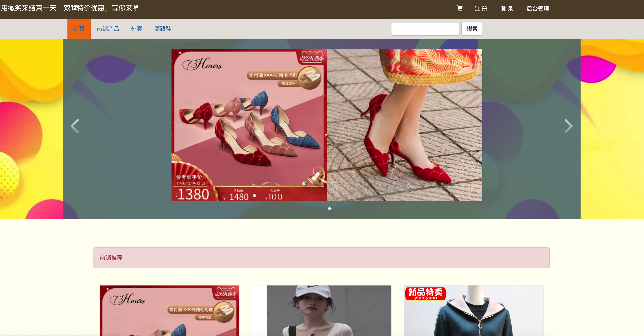Screen dimensions: 644x336
Task: Click the red heels street photo
Action: click(404, 125)
